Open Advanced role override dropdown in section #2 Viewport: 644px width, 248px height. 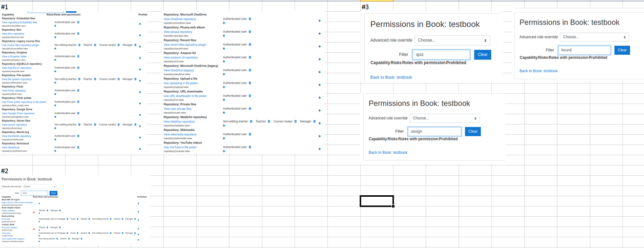[40, 187]
